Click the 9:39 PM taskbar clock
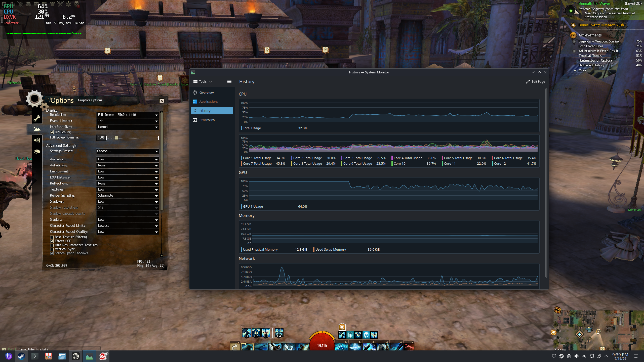Viewport: 644px width, 362px height. 620,356
